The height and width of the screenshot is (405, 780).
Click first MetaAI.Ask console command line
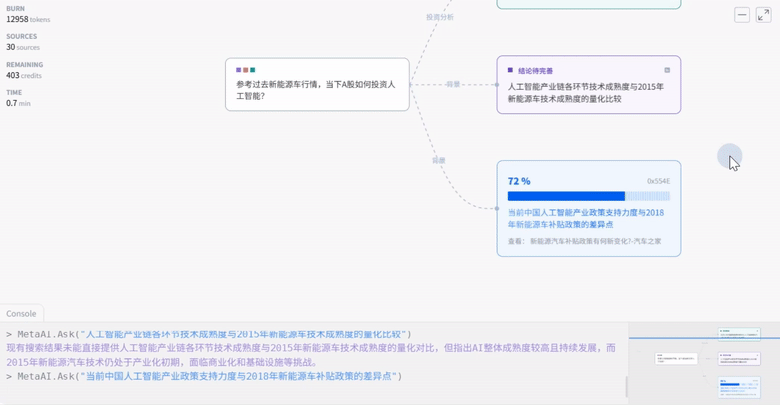coord(209,334)
